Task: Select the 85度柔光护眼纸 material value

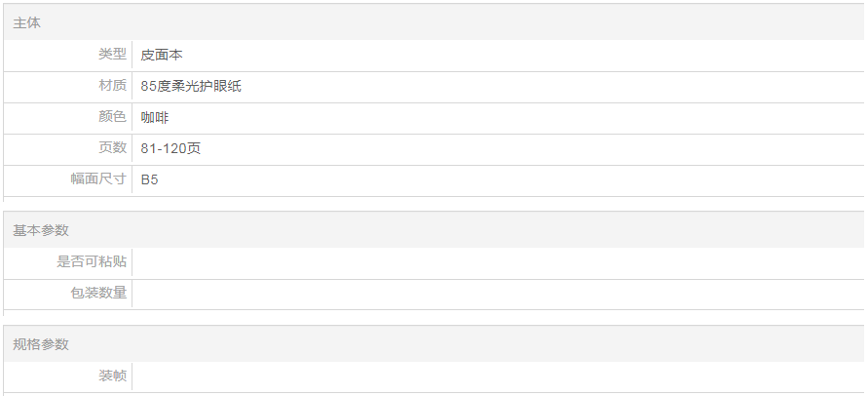Action: (x=191, y=86)
